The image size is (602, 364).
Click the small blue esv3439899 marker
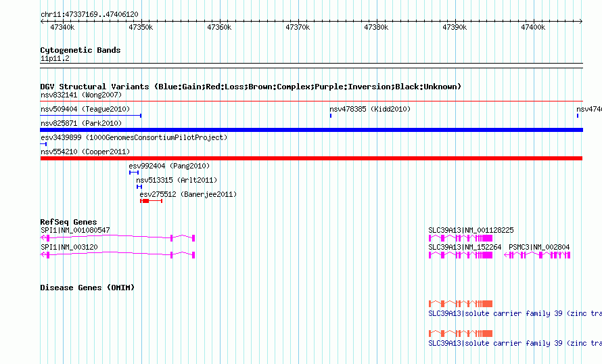43,144
